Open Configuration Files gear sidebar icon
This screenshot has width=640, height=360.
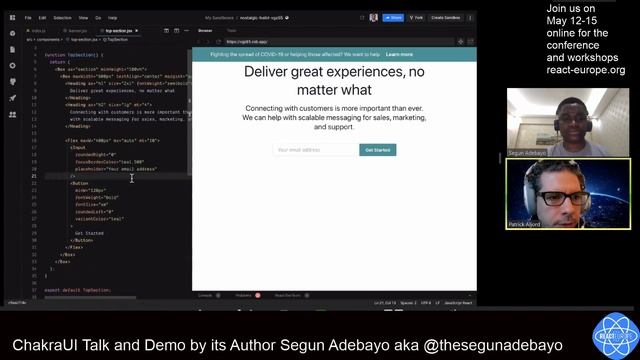pos(13,66)
